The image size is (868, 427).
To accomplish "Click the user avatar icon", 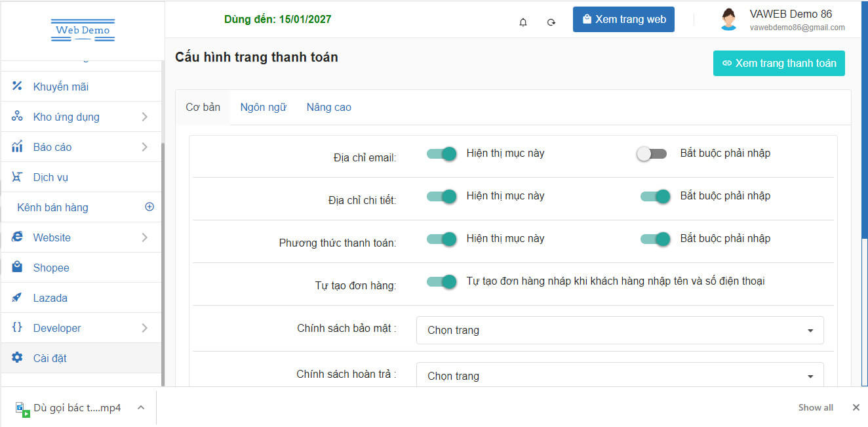I will (x=728, y=20).
